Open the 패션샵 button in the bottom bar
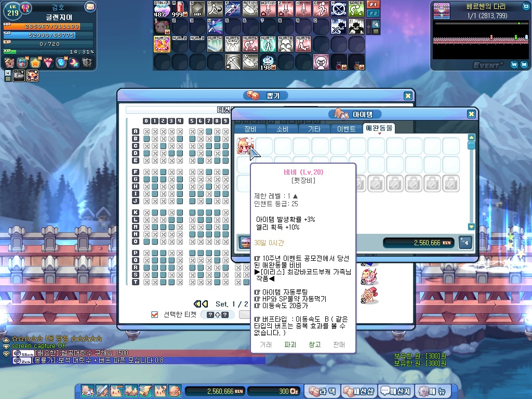 pyautogui.click(x=358, y=391)
